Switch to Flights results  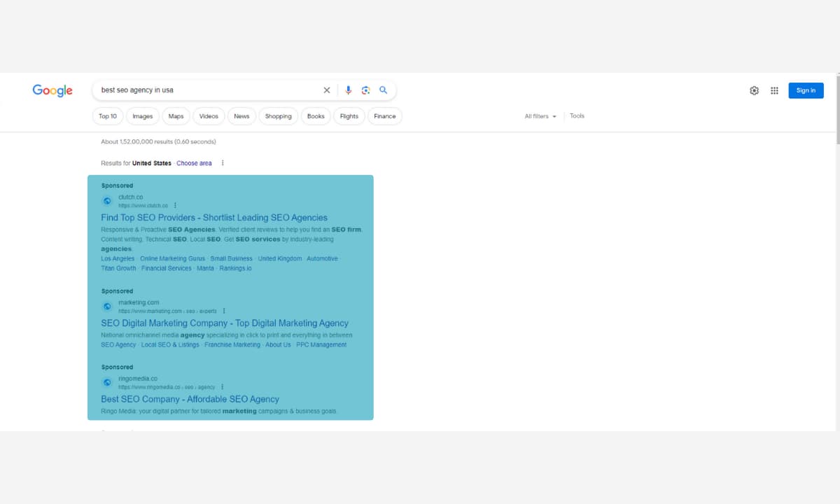coord(349,116)
